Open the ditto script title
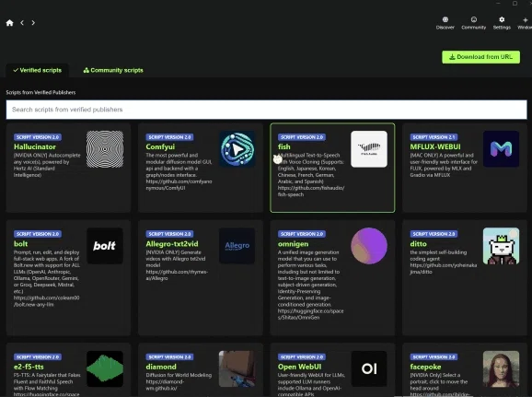 (x=418, y=244)
